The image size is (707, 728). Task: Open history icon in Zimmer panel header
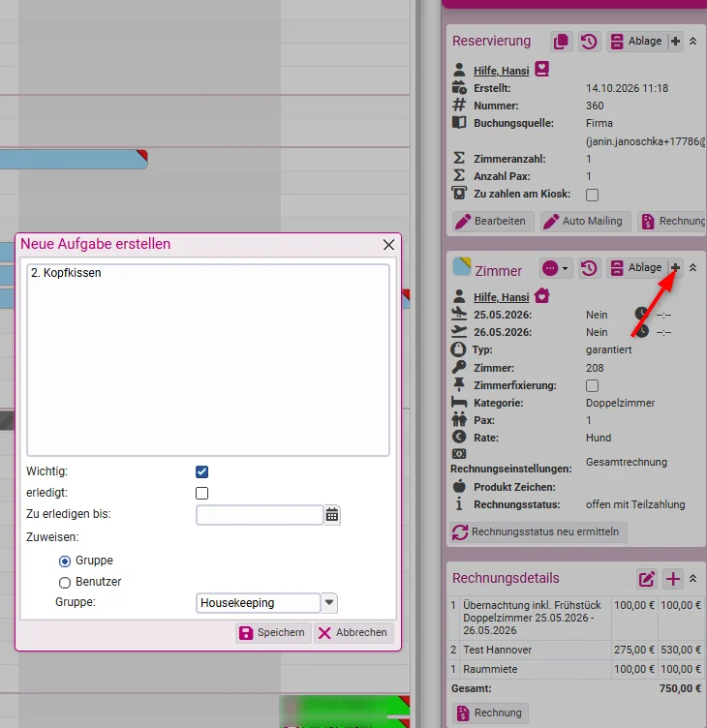(589, 268)
